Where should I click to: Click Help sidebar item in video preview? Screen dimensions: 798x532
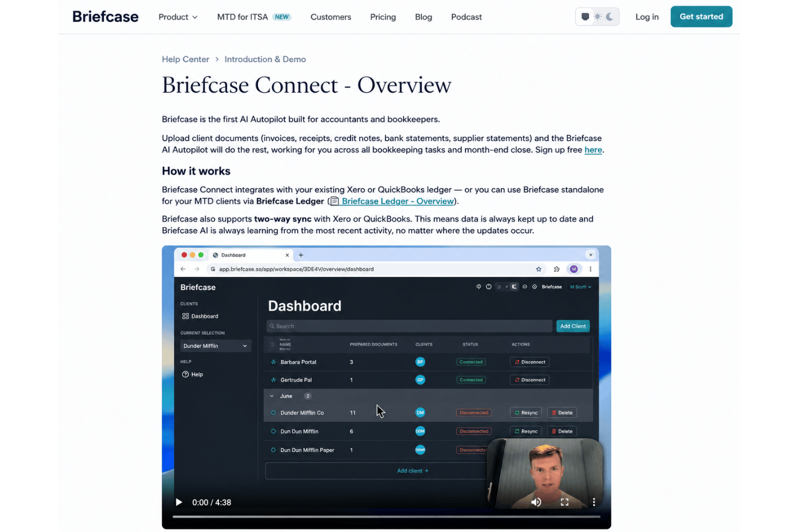(x=192, y=375)
